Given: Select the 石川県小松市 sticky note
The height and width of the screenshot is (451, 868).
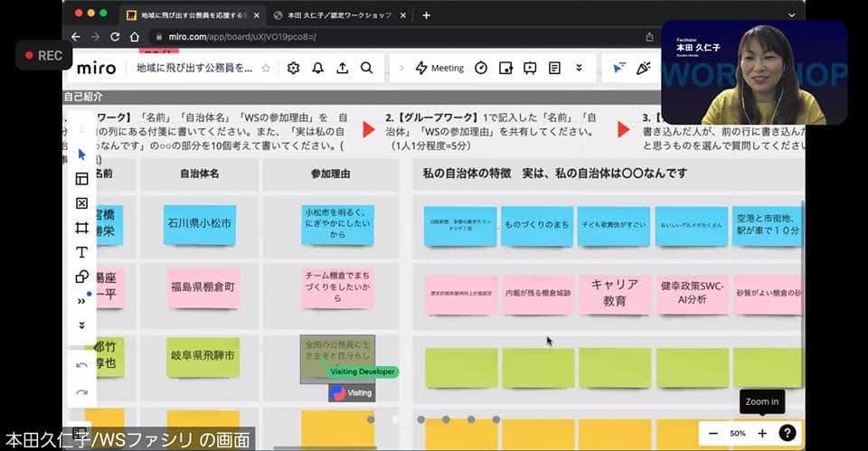Looking at the screenshot, I should 200,224.
